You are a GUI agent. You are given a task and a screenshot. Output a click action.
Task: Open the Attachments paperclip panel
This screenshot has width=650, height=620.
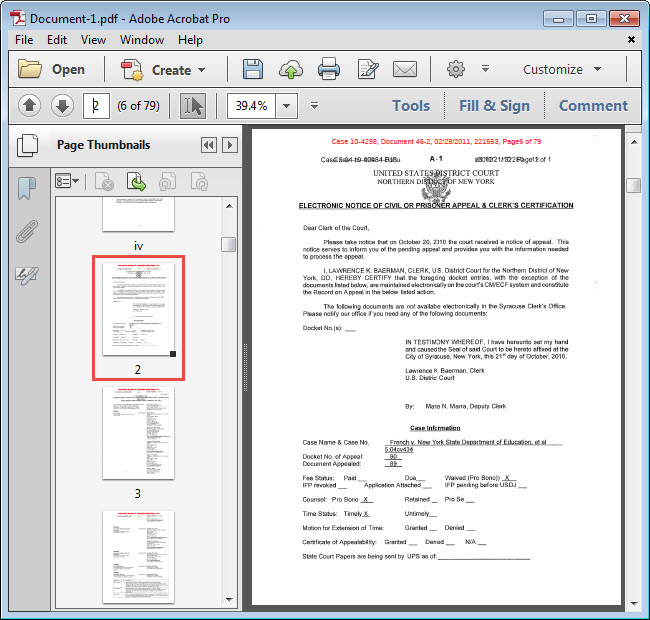coord(27,232)
